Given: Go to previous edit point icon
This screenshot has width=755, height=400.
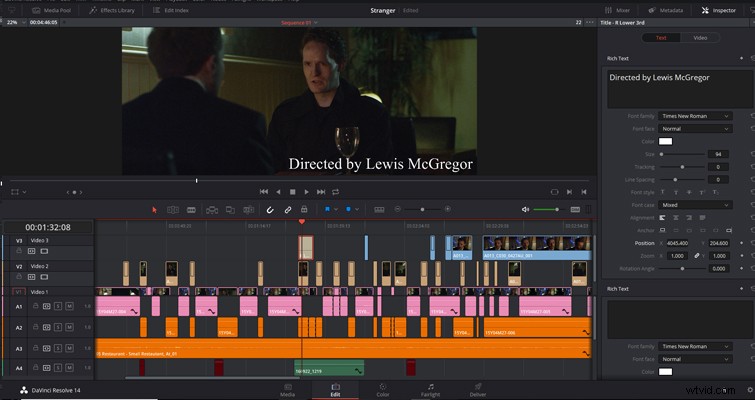Looking at the screenshot, I should coord(584,192).
